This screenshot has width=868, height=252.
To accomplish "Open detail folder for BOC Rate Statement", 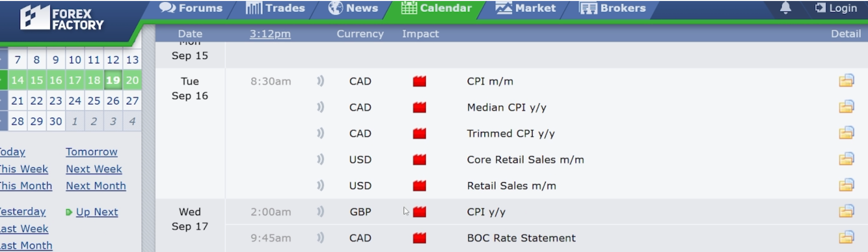I will pyautogui.click(x=846, y=237).
